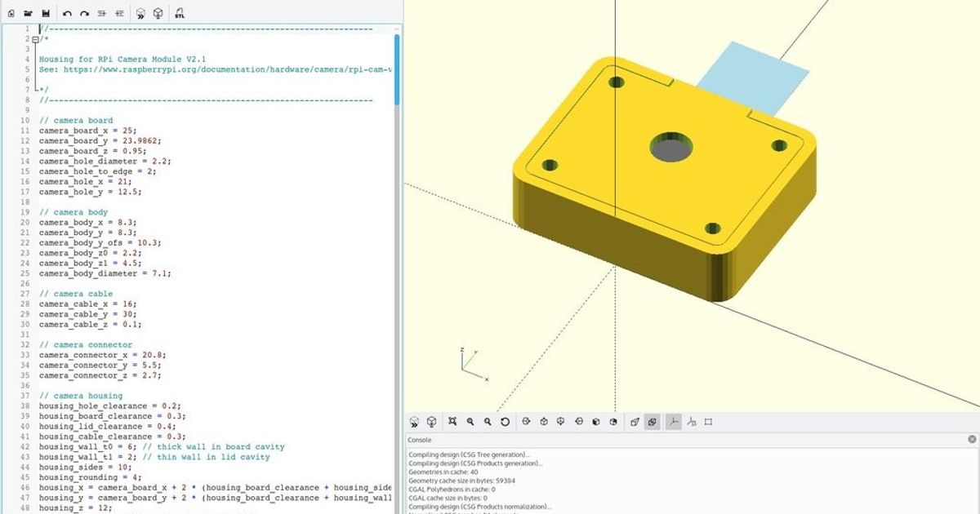Toggle orthogonal projection mode
Image resolution: width=980 pixels, height=514 pixels.
[652, 422]
